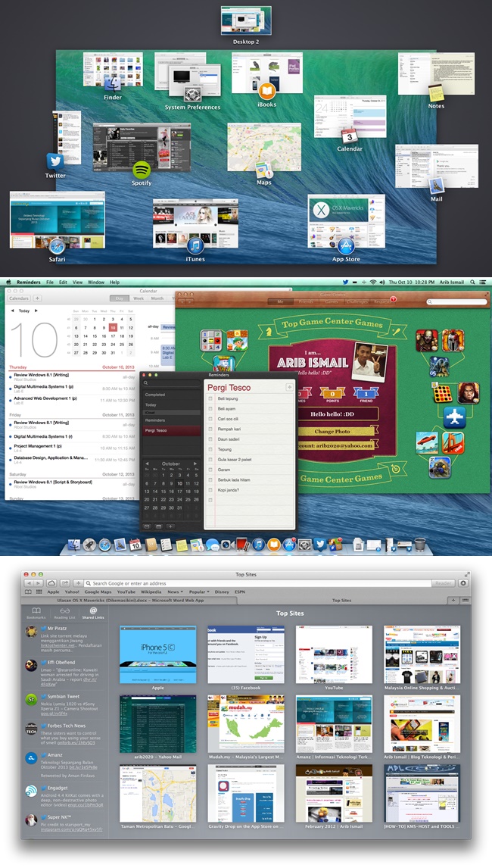The width and height of the screenshot is (492, 868).
Task: Switch to the Desktop 2 space thumbnail
Action: pyautogui.click(x=246, y=20)
